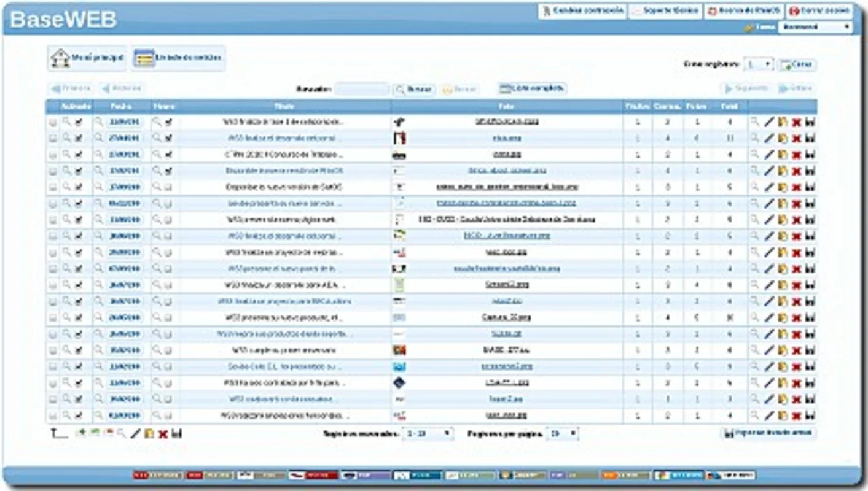
Task: Magnifier icon in bottom toolbar
Action: click(x=122, y=433)
